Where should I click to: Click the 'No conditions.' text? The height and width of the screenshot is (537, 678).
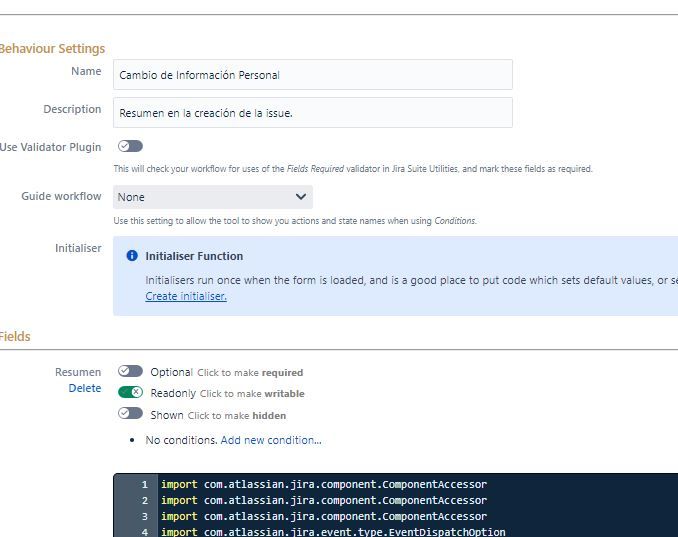click(x=181, y=440)
